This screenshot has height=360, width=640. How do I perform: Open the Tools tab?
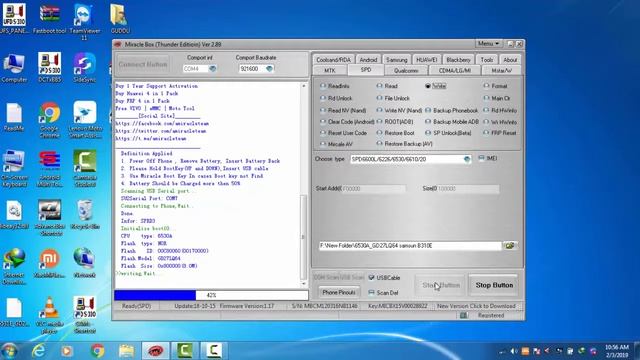click(487, 60)
